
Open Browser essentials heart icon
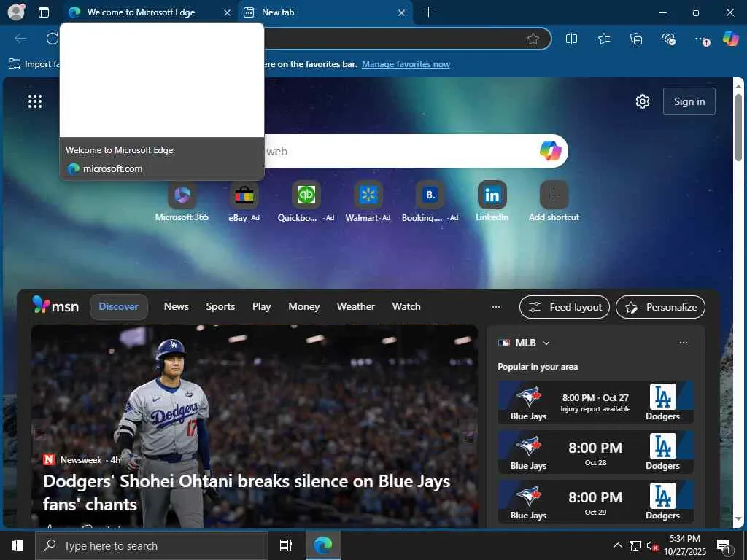pyautogui.click(x=668, y=39)
